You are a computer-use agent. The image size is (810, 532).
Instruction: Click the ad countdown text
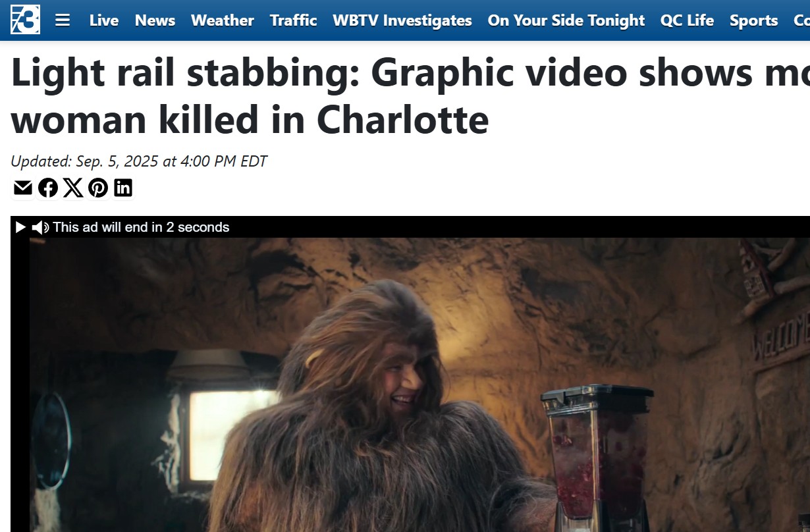click(141, 227)
